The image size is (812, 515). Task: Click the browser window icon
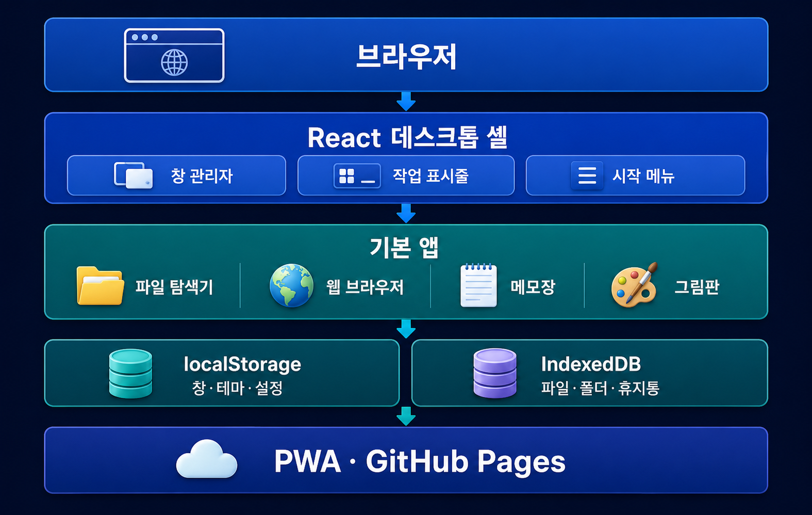point(174,55)
